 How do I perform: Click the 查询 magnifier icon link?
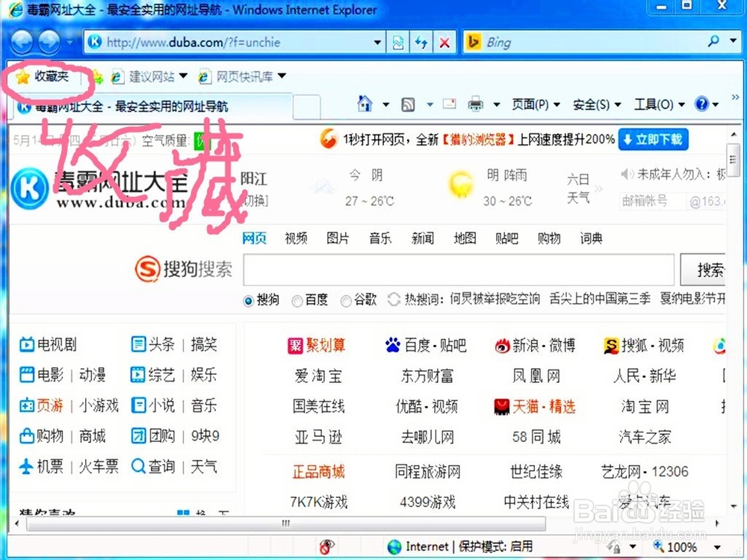pyautogui.click(x=152, y=466)
